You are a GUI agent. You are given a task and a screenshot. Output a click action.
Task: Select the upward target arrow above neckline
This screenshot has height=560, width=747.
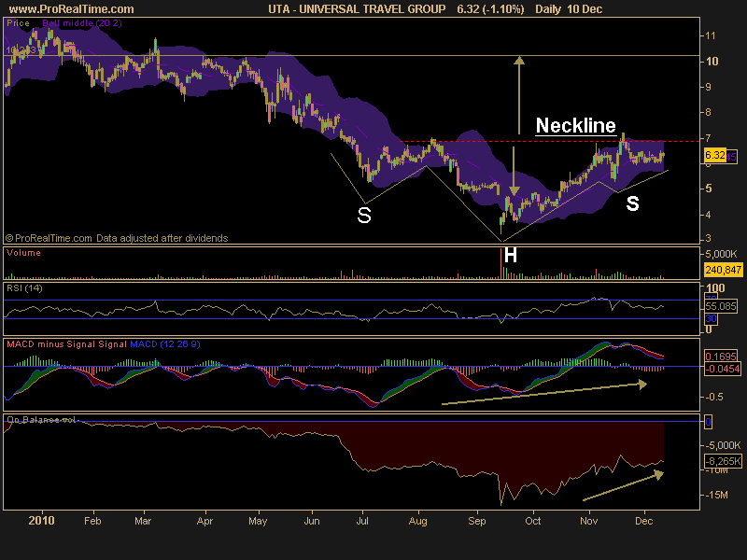pyautogui.click(x=519, y=95)
